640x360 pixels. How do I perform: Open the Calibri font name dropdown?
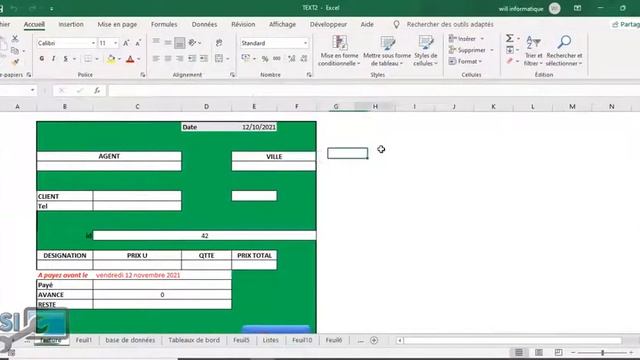click(x=93, y=43)
